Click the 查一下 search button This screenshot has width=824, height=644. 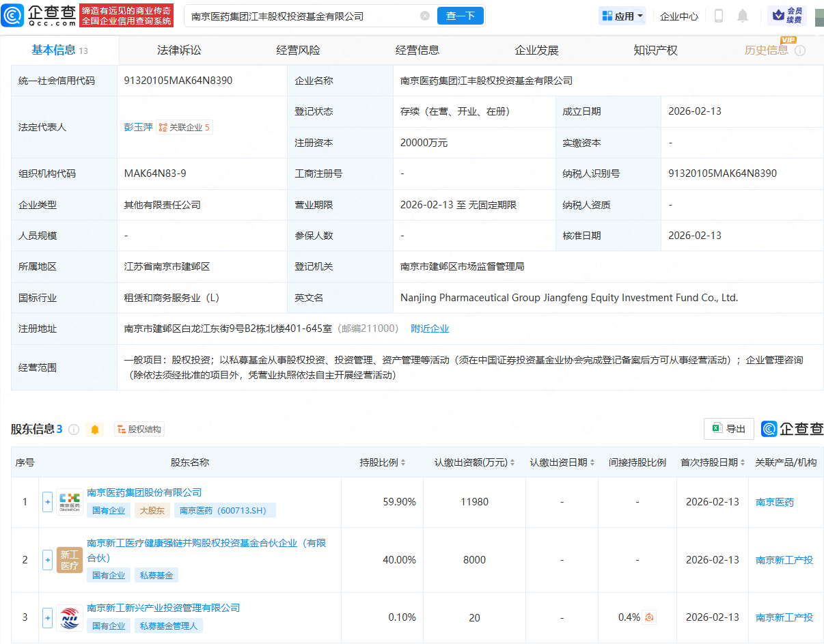coord(460,16)
